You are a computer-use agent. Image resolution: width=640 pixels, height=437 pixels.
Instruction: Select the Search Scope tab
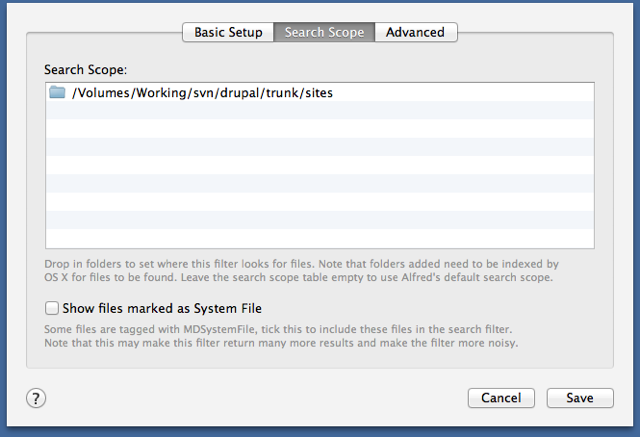click(324, 32)
